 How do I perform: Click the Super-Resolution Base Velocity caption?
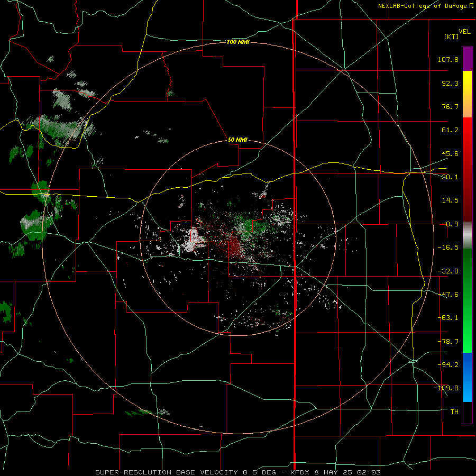[238, 472]
